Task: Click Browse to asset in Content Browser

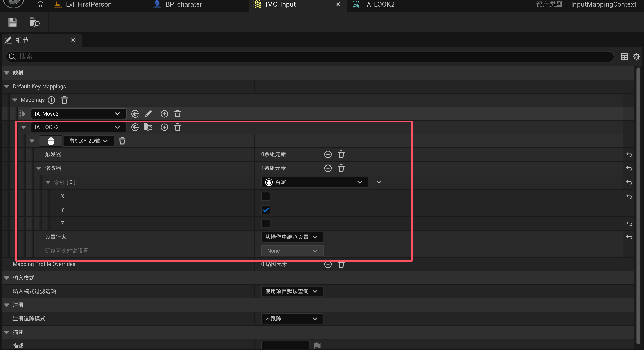Action: [x=34, y=22]
